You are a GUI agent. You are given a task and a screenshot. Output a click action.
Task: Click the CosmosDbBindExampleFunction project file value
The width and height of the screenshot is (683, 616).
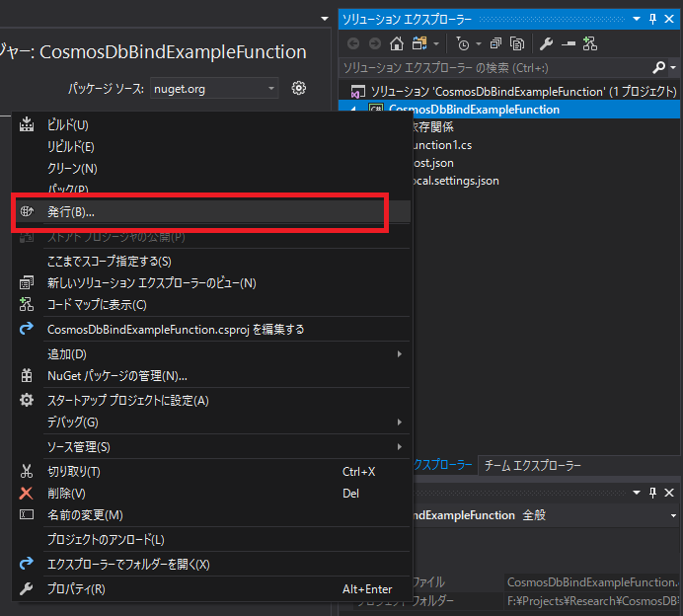tap(592, 582)
